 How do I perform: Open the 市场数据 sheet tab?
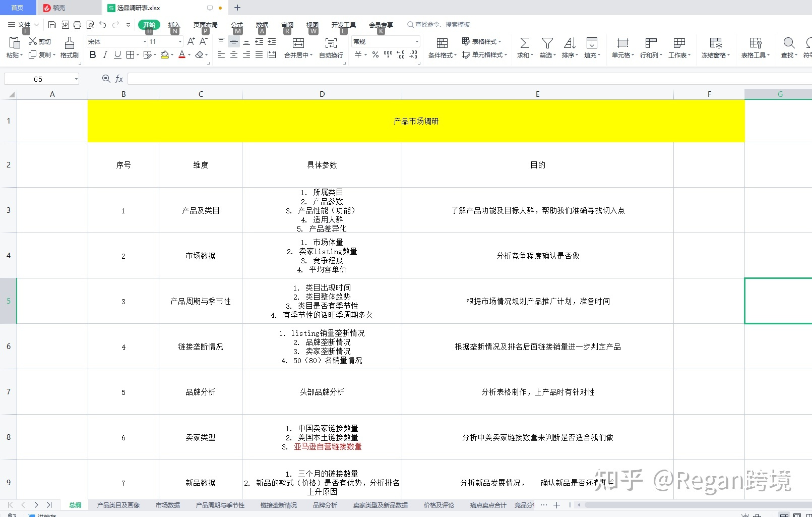point(168,505)
